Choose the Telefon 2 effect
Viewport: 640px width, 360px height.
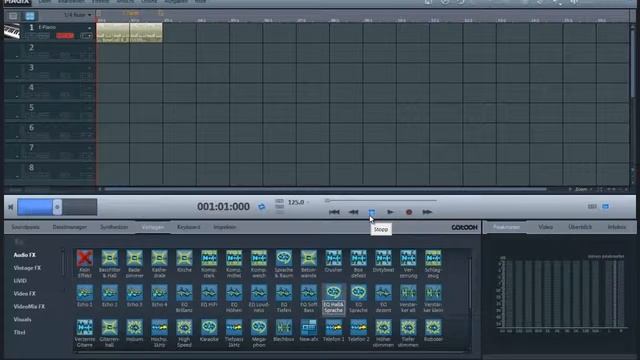coord(358,327)
